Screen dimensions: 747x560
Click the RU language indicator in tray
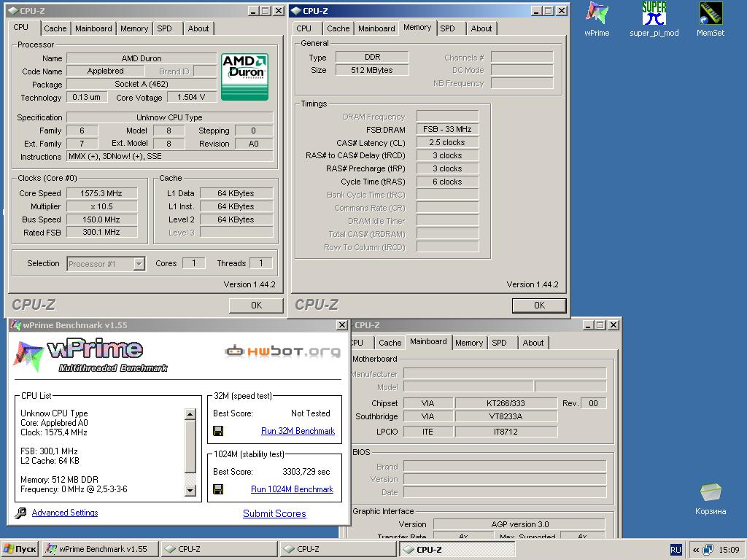676,550
